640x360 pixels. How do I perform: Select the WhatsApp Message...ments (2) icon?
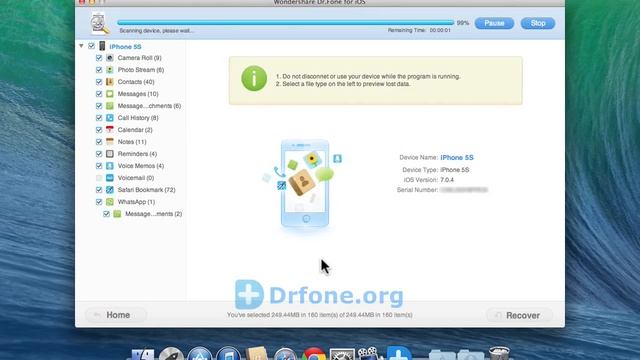point(117,214)
